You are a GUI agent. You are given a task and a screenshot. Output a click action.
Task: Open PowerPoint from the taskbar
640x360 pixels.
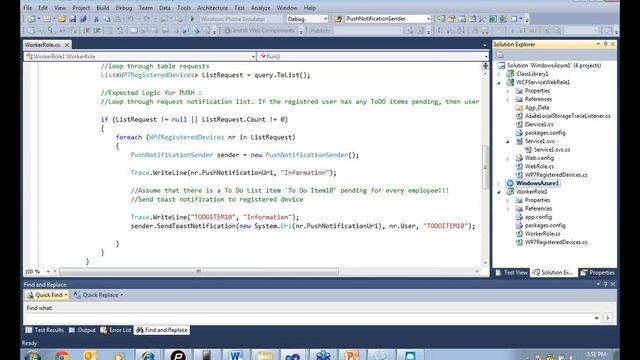coord(351,356)
